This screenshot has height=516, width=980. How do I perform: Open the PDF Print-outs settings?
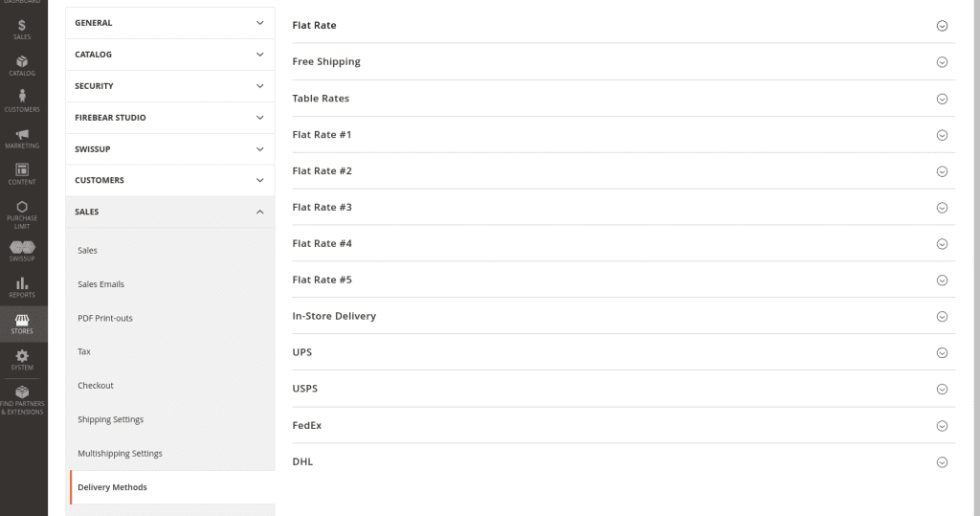[105, 318]
